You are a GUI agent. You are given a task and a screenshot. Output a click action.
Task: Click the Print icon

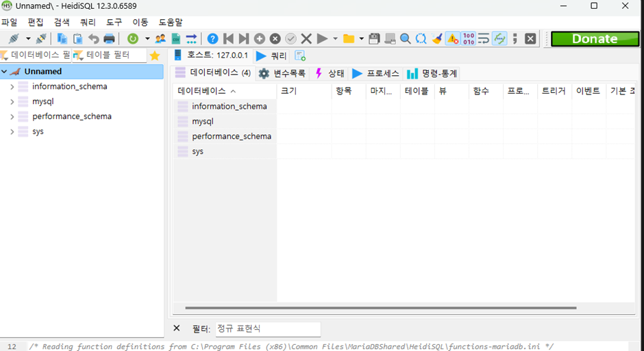tap(109, 38)
